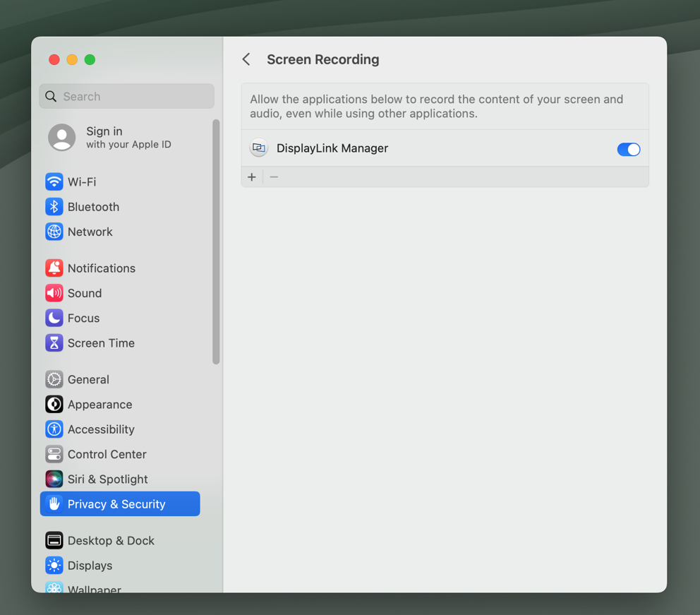The width and height of the screenshot is (700, 615).
Task: Open Displays settings
Action: tap(54, 566)
